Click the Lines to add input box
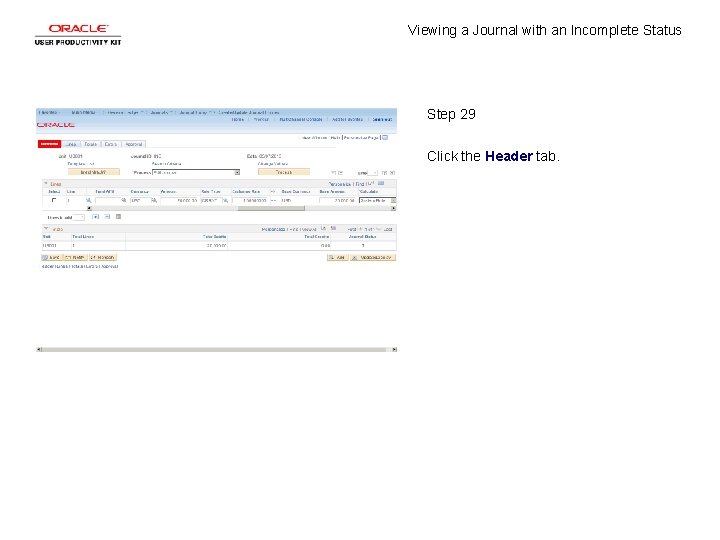The height and width of the screenshot is (540, 720). point(79,217)
